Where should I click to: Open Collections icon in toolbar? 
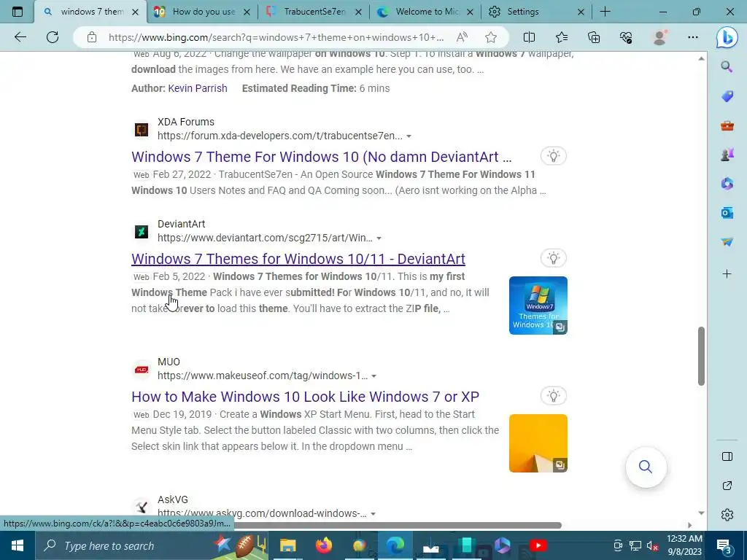(594, 37)
